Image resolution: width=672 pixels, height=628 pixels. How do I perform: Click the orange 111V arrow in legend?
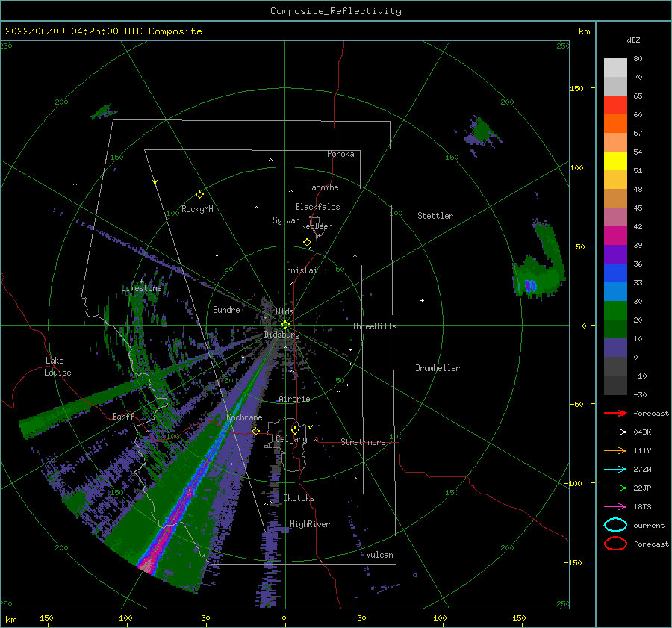pyautogui.click(x=615, y=450)
